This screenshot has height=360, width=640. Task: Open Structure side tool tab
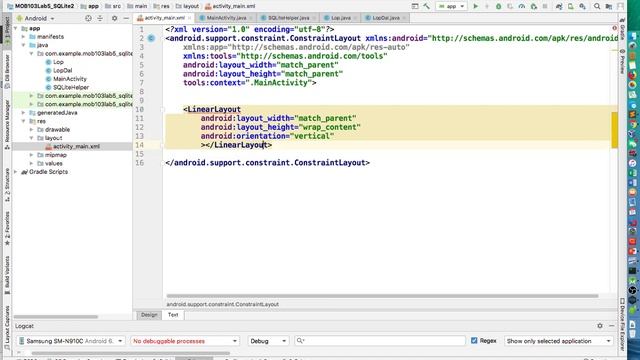click(x=7, y=185)
